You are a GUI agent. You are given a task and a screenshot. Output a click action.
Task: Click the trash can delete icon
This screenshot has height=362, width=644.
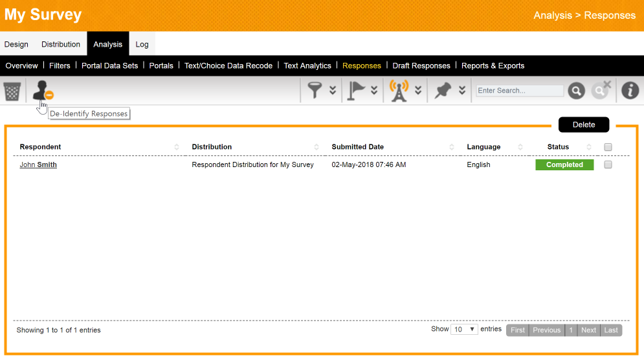(12, 91)
